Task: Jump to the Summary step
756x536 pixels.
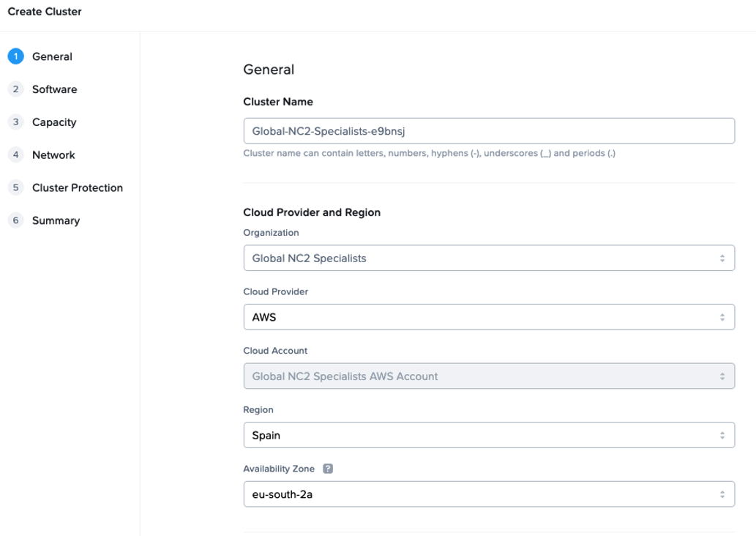Action: click(56, 220)
